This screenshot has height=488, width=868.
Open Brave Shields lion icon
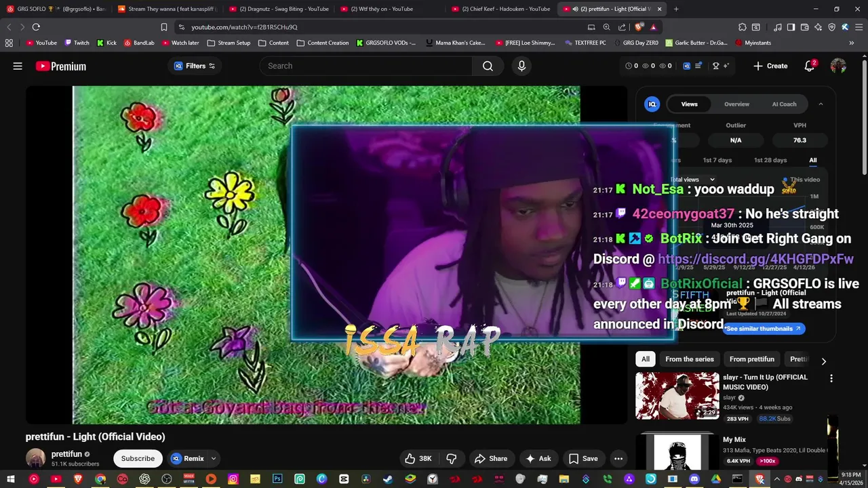[638, 27]
